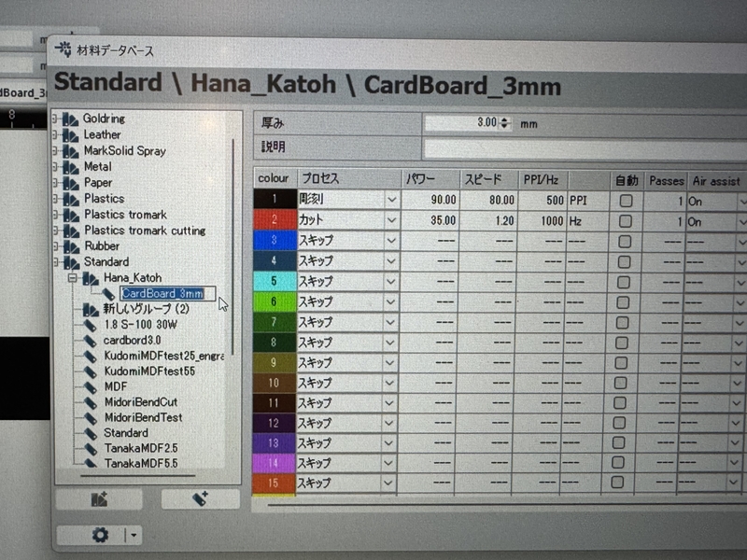This screenshot has width=747, height=560.
Task: Click the Metal material group icon
Action: click(x=69, y=166)
